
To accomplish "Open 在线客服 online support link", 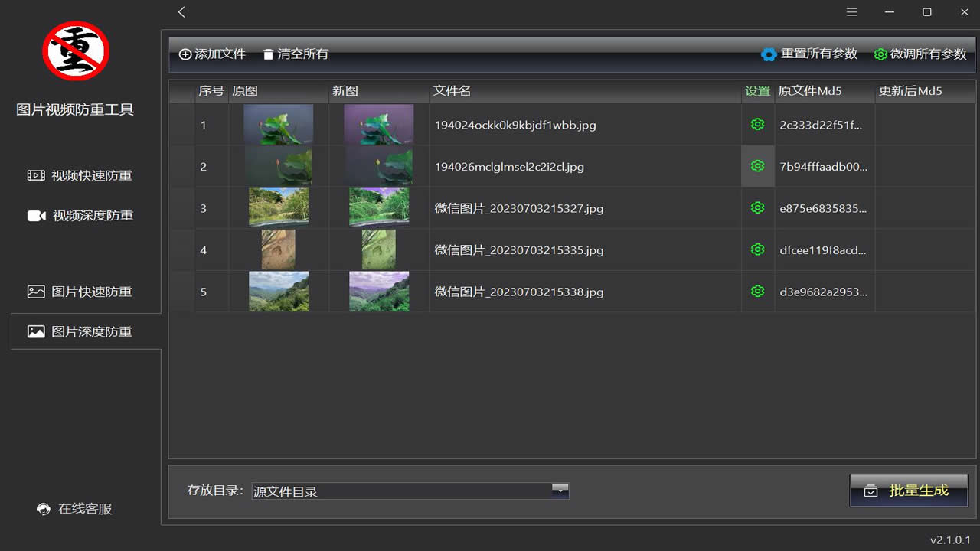I will click(75, 509).
